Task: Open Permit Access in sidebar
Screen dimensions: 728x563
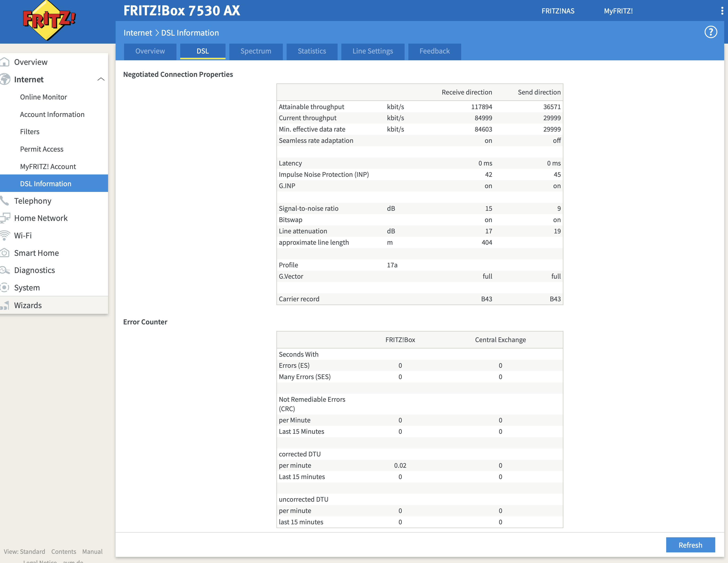Action: 42,149
